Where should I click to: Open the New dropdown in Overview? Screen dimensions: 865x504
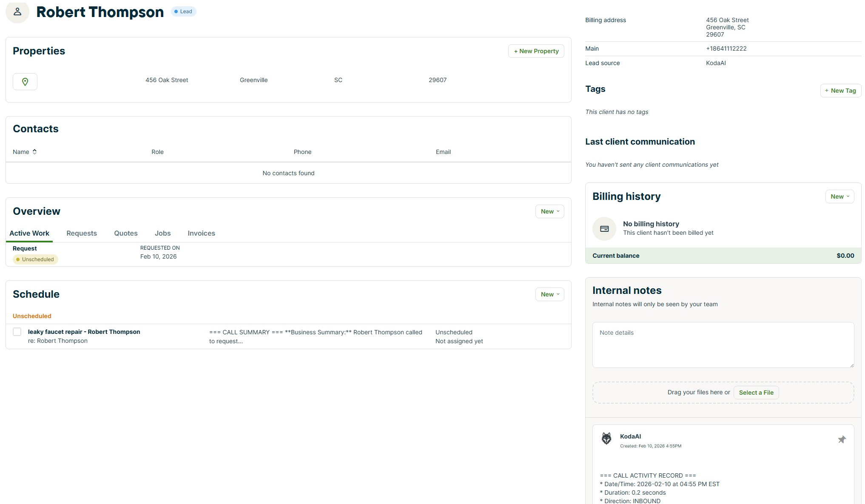(549, 211)
